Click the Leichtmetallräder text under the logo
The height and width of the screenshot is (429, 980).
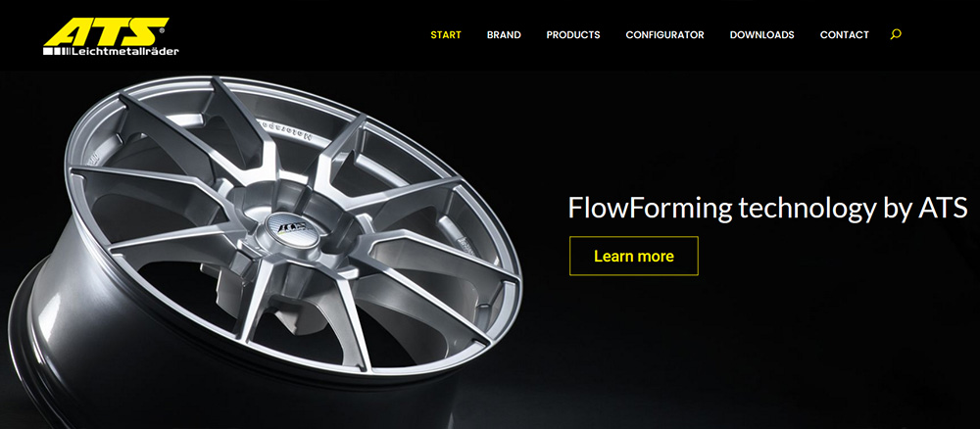tap(125, 51)
